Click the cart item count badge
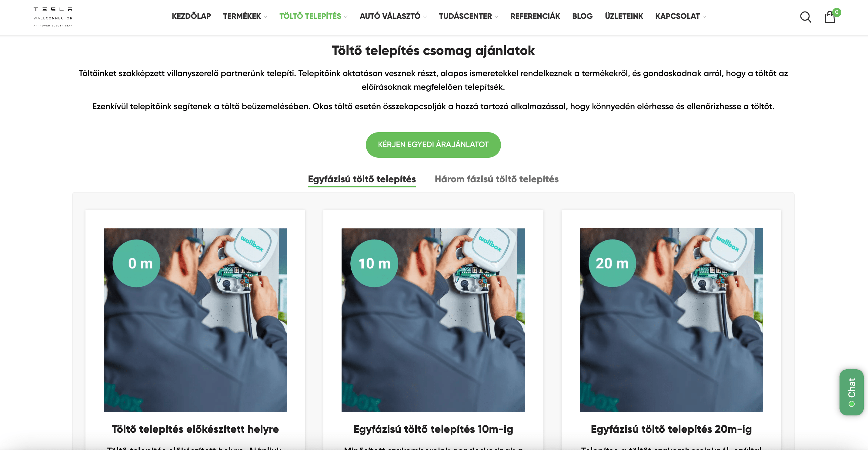This screenshot has height=450, width=868. pos(837,12)
